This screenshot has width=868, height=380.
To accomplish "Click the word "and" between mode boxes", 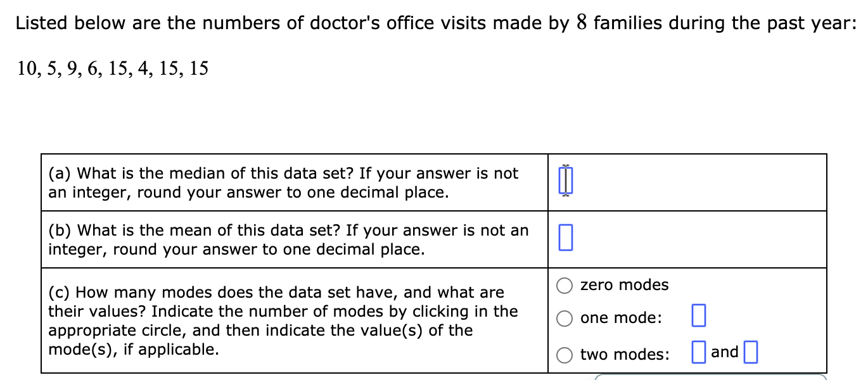I will click(x=725, y=351).
